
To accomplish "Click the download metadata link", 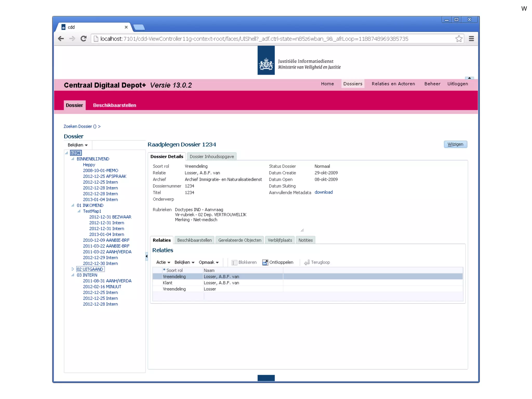I will click(x=323, y=192).
